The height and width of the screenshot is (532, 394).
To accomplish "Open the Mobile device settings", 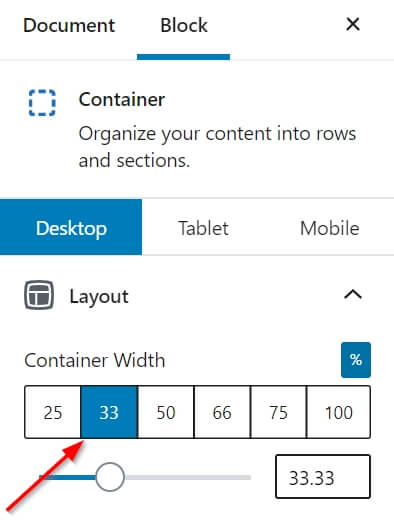I will [x=330, y=228].
